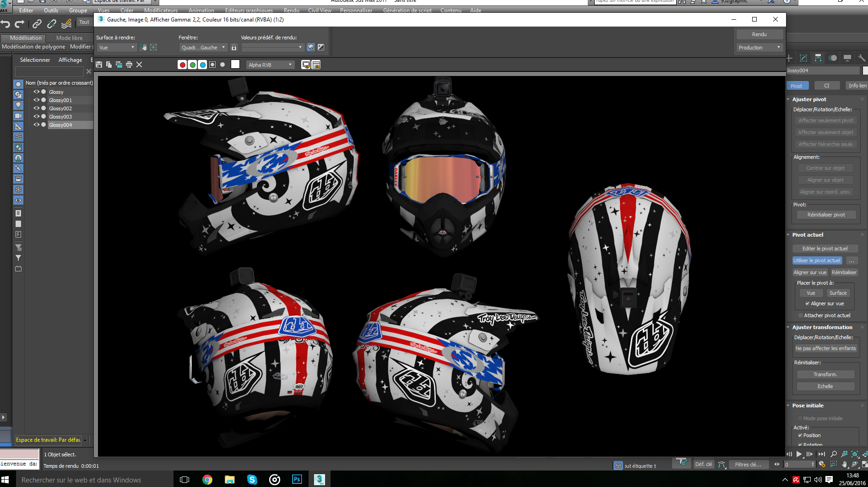The image size is (868, 487).
Task: Show lights filter bulb icon
Action: (x=18, y=105)
